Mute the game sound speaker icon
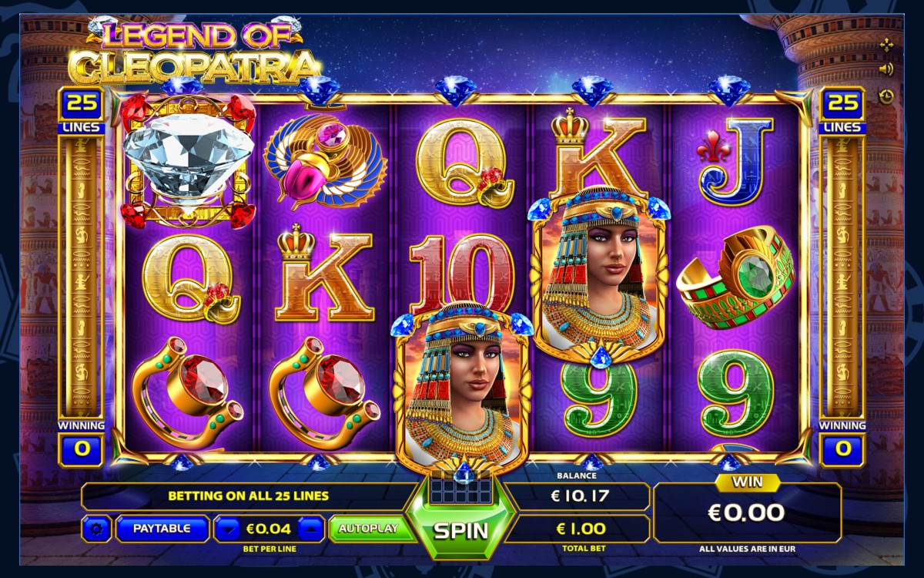This screenshot has height=578, width=924. click(x=886, y=70)
